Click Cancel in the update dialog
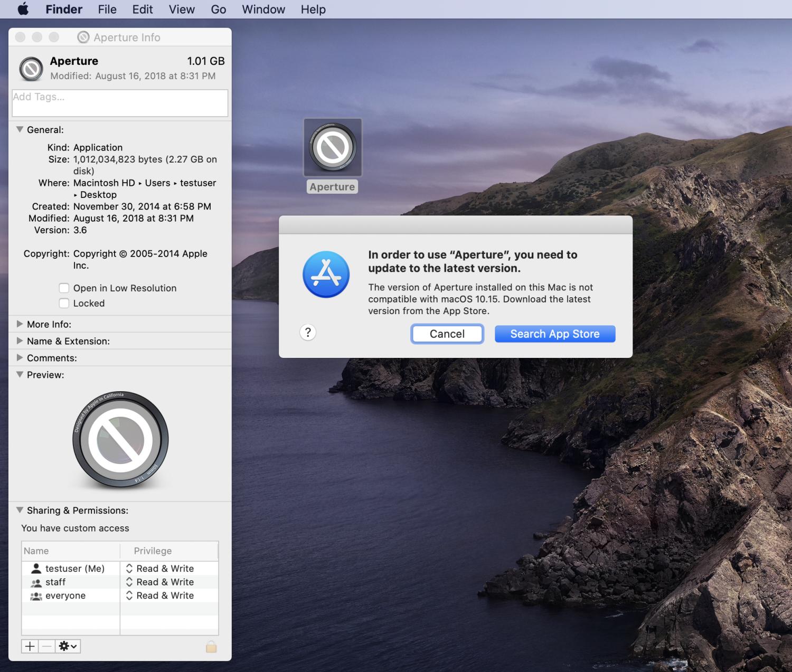The width and height of the screenshot is (792, 672). click(447, 334)
